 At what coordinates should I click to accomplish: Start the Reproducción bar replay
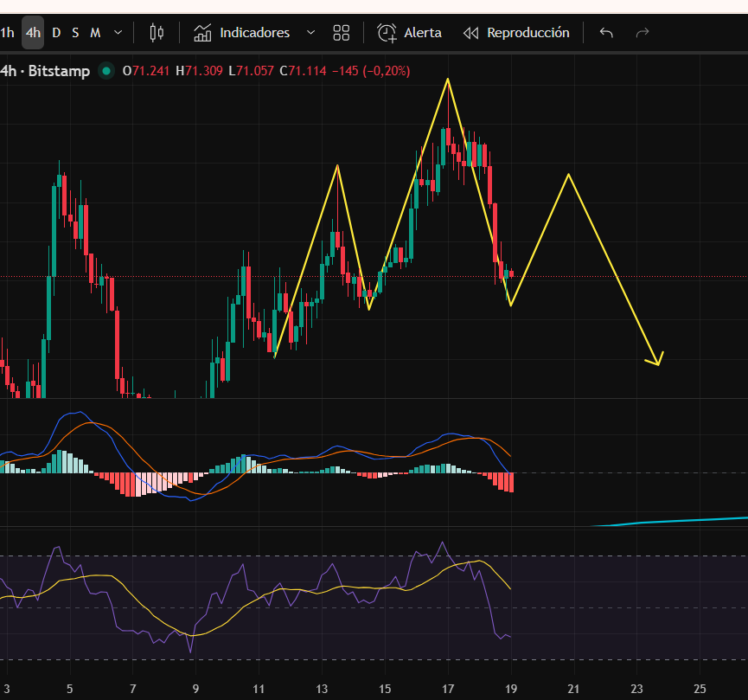tap(516, 33)
